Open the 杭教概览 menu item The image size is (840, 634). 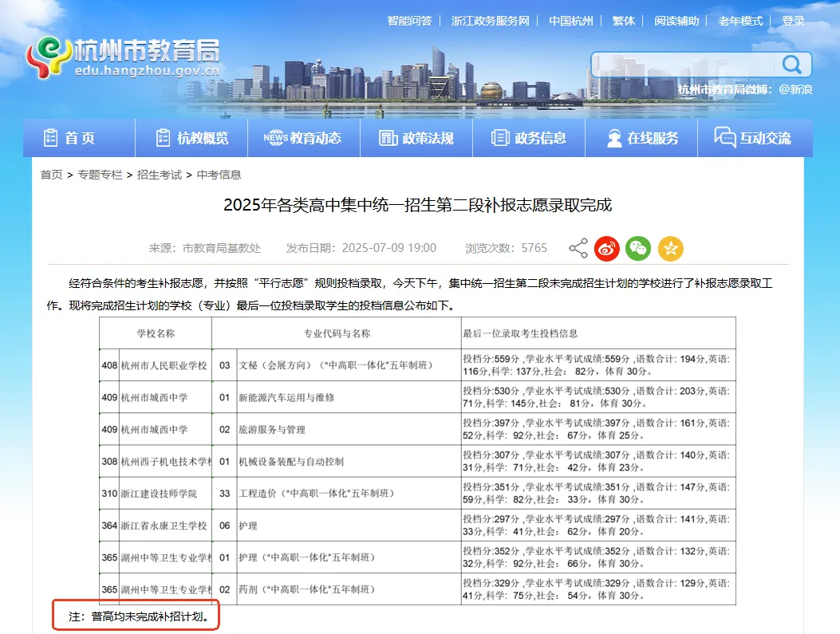click(193, 137)
